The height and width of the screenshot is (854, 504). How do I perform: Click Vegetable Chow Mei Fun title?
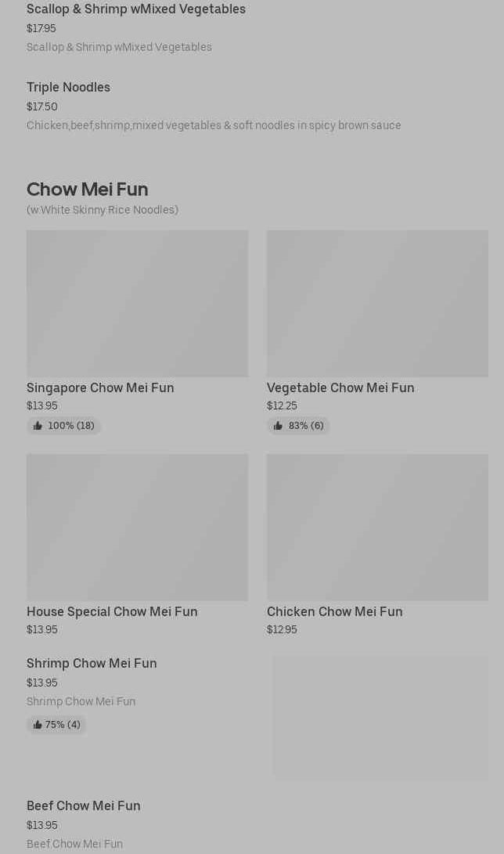point(340,387)
